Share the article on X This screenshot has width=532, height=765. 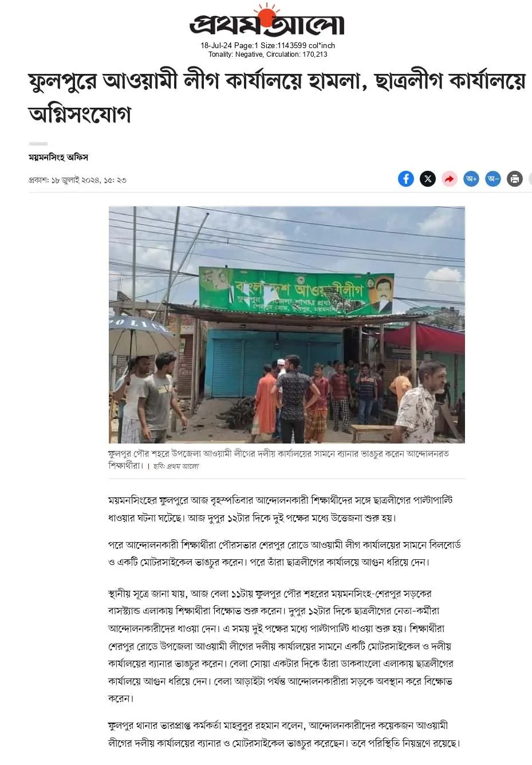pos(427,179)
